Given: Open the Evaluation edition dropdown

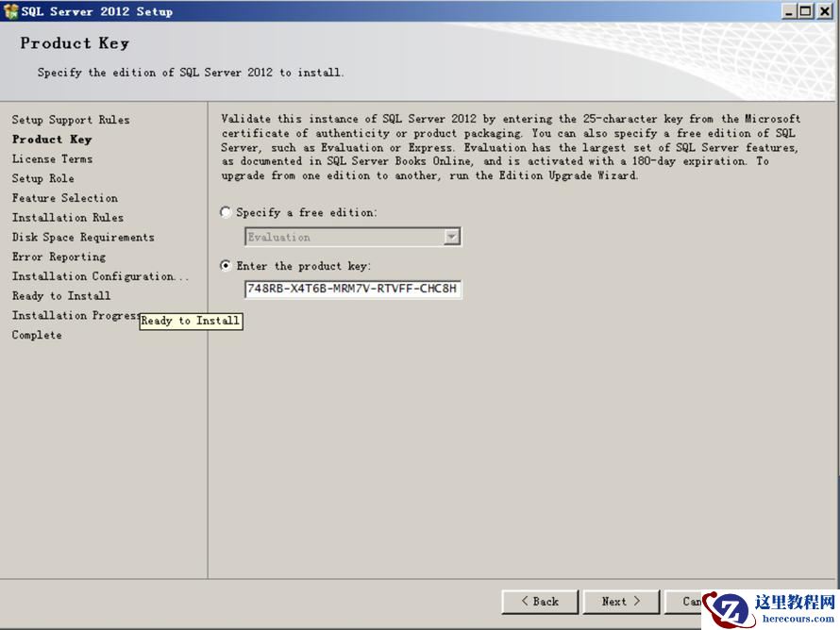Looking at the screenshot, I should click(x=452, y=237).
